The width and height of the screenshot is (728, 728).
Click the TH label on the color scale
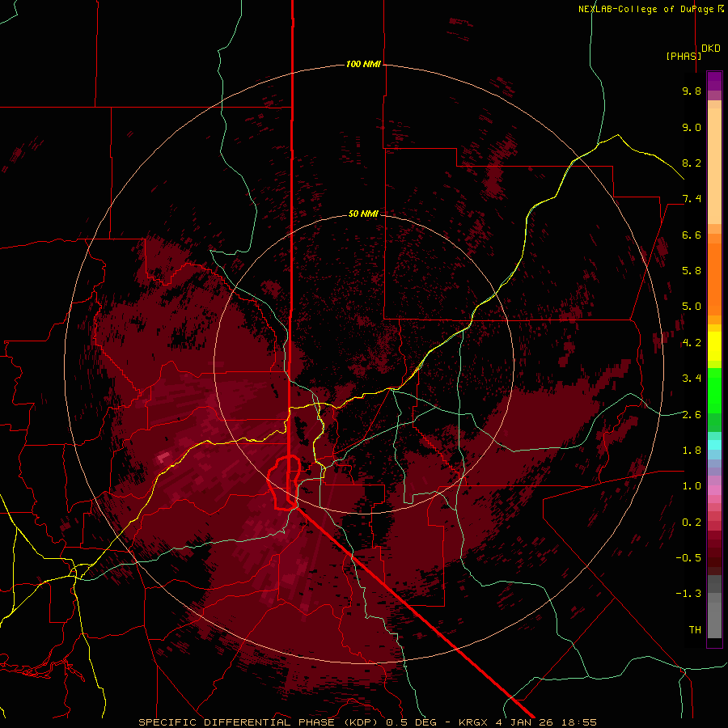click(x=695, y=630)
